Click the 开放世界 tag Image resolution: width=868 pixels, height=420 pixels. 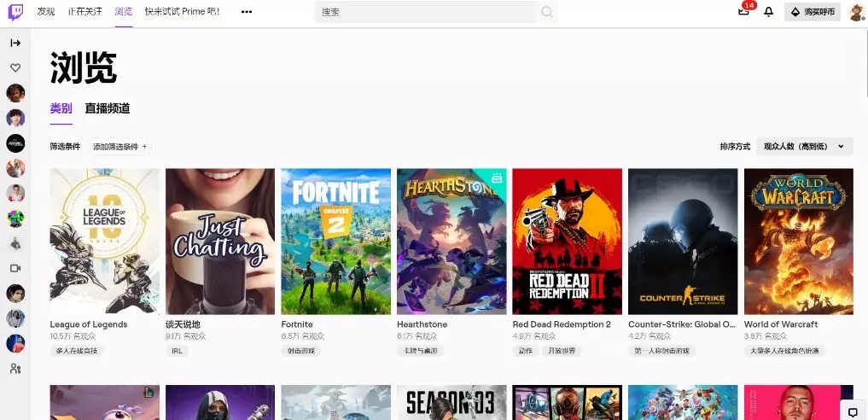point(562,351)
